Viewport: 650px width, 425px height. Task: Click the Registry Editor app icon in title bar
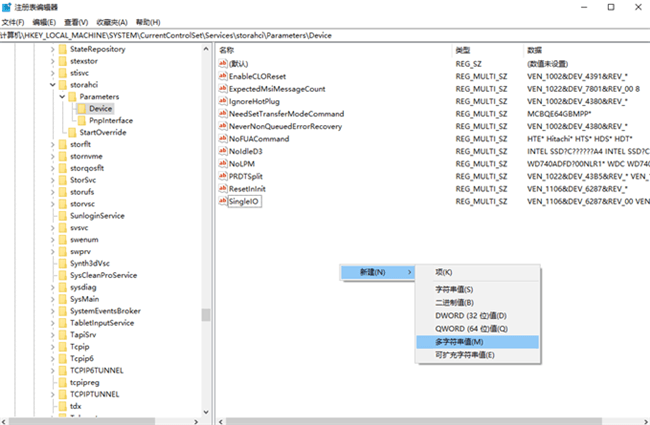pos(6,7)
